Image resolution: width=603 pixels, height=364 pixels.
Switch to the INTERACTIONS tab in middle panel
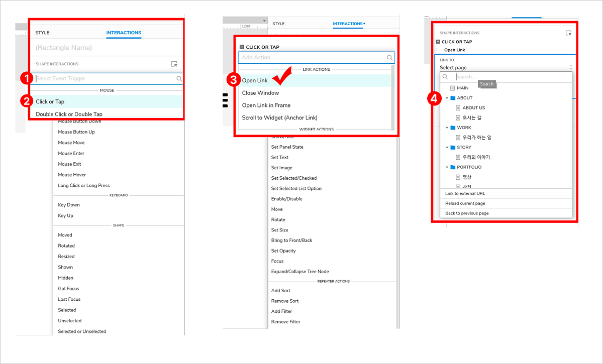(x=349, y=24)
